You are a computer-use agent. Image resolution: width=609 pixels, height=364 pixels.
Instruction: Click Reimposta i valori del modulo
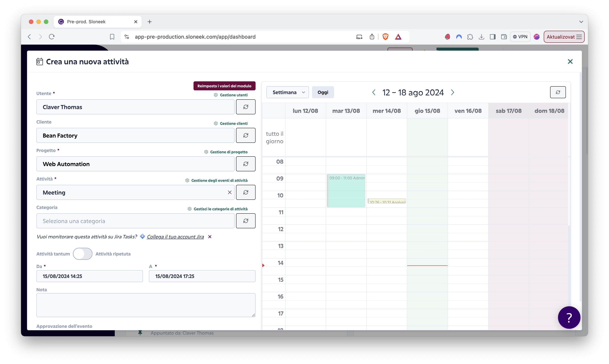[224, 86]
